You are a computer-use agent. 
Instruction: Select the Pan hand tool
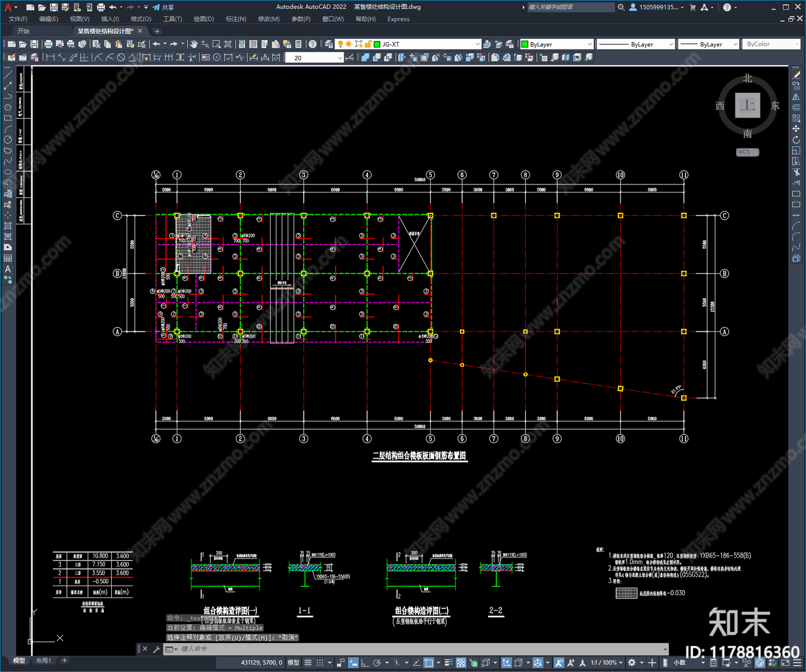coord(194,44)
